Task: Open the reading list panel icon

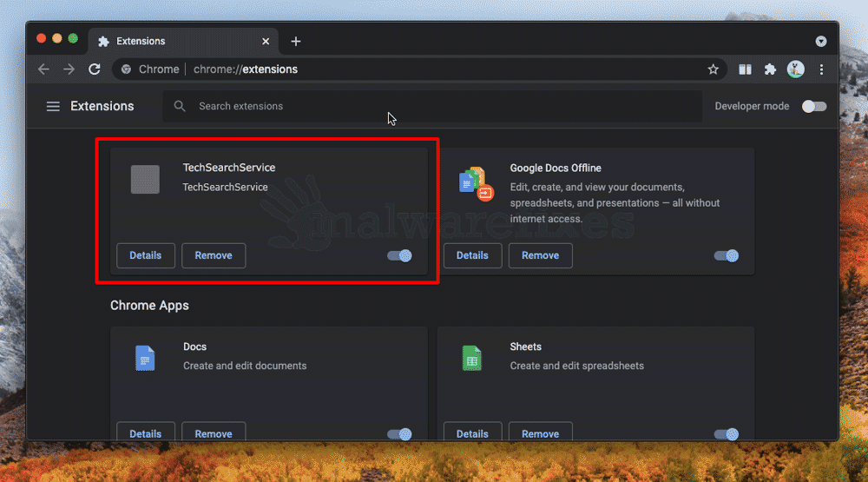Action: click(x=745, y=69)
